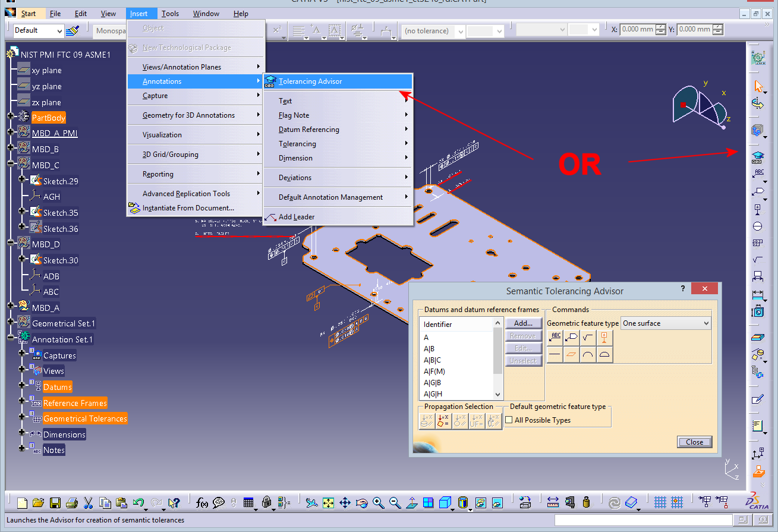The image size is (778, 532).
Task: Select the Sketch.29 tree item
Action: coord(61,181)
